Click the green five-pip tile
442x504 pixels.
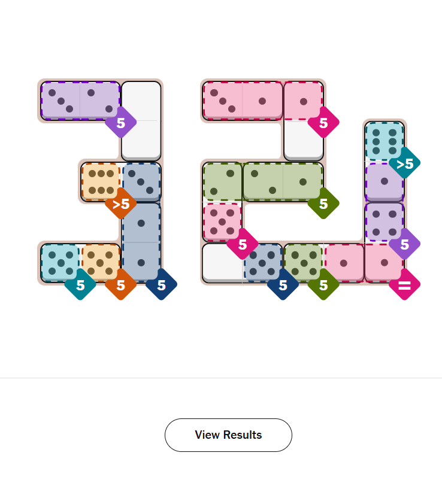point(303,262)
